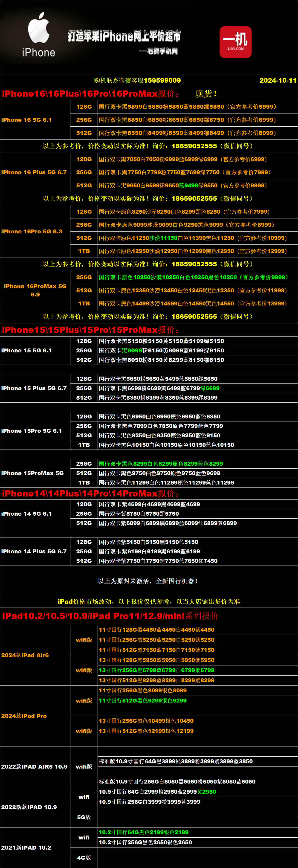
Task: Click the iPhone15 series 报价 red heading
Action: click(90, 330)
